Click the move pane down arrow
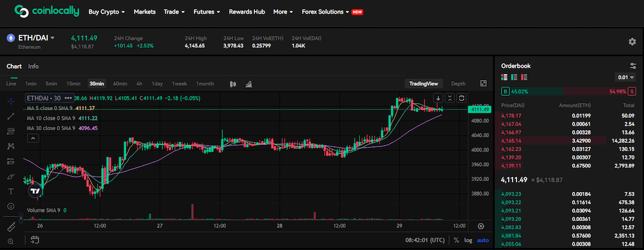The height and width of the screenshot is (250, 644). (x=438, y=98)
